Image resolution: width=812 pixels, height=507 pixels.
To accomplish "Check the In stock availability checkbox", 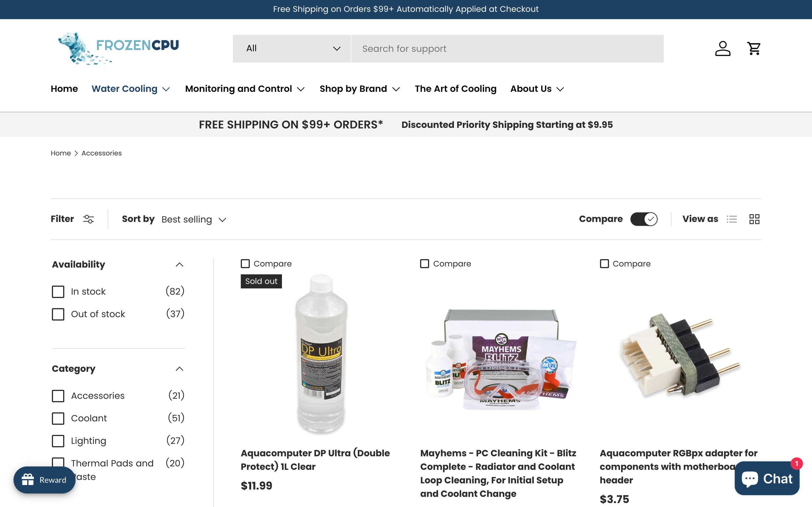I will click(58, 292).
